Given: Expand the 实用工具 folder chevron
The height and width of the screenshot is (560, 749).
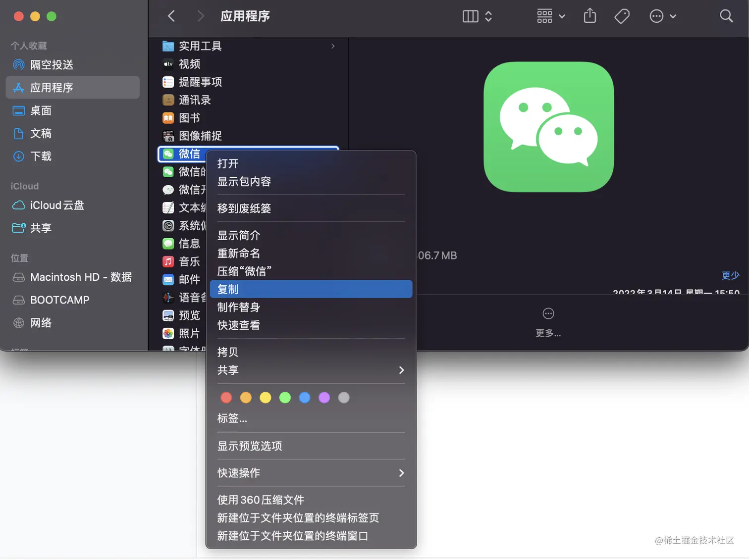Looking at the screenshot, I should click(x=333, y=46).
